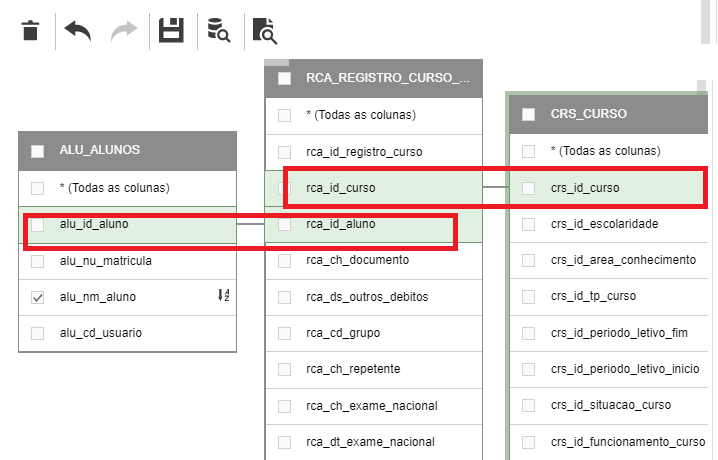Tick the rca_id_registro_curso checkbox
The height and width of the screenshot is (460, 718).
285,152
